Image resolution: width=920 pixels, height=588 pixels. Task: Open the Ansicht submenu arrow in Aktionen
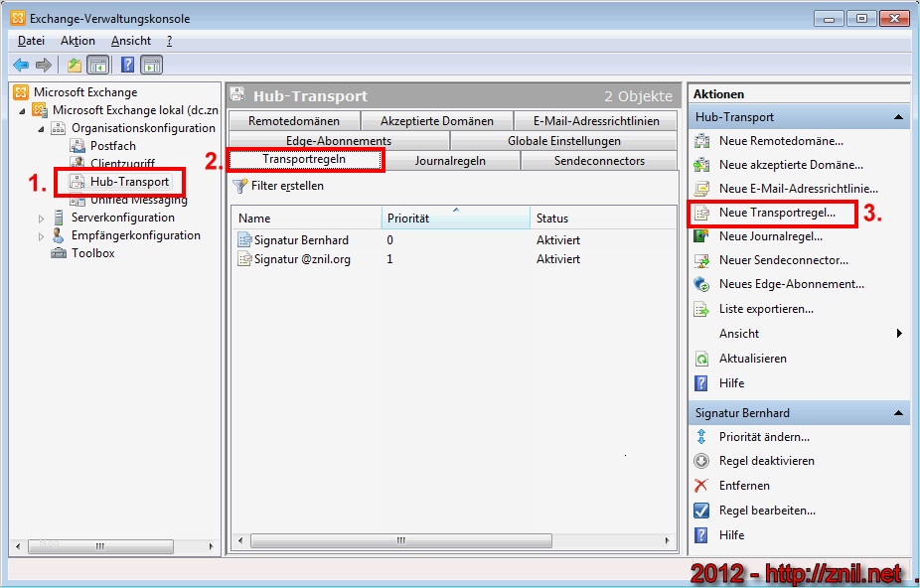click(899, 334)
